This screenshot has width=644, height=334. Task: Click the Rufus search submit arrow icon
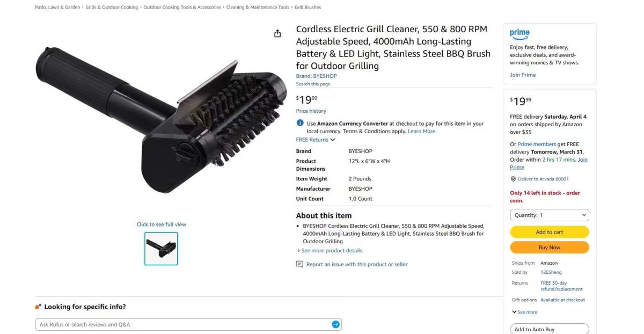pos(335,324)
